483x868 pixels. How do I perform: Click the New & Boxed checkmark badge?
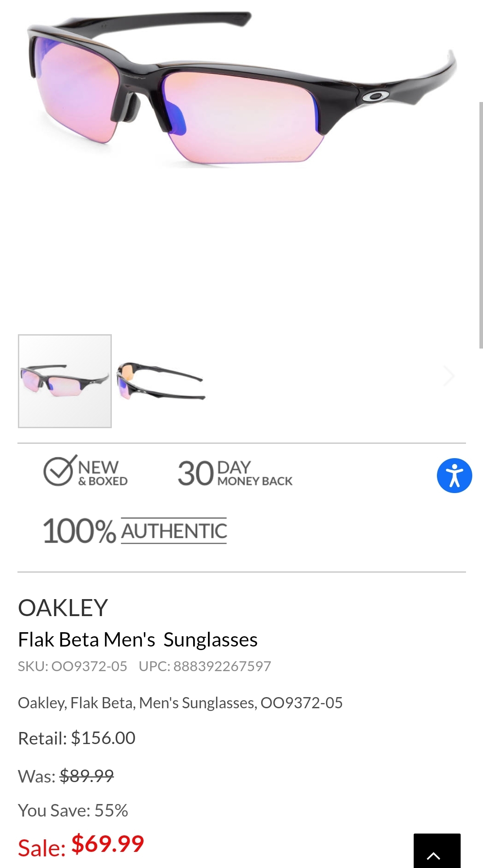pyautogui.click(x=86, y=472)
